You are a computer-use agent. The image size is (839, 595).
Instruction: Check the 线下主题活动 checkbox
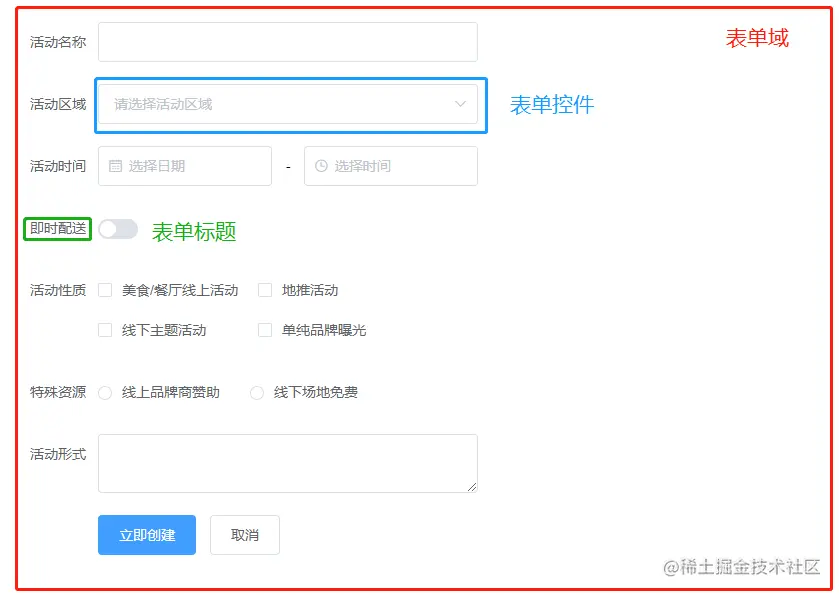coord(105,330)
